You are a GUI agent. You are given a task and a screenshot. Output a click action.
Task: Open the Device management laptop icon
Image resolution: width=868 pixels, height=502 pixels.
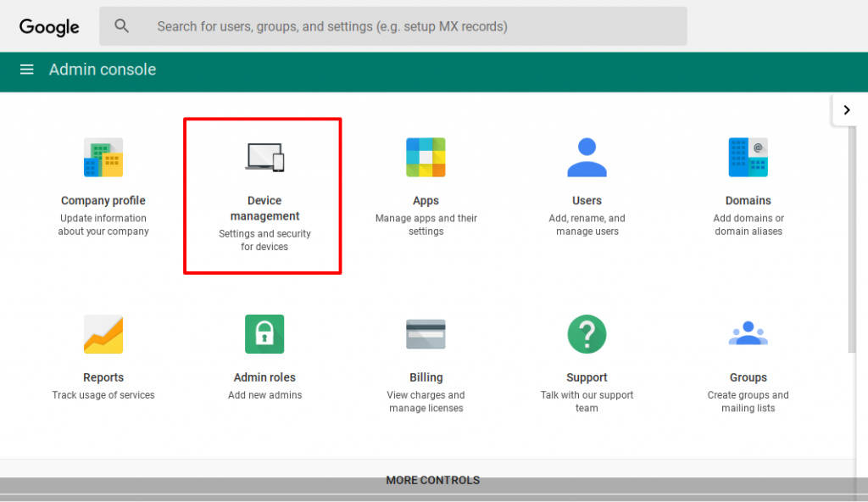pos(264,158)
